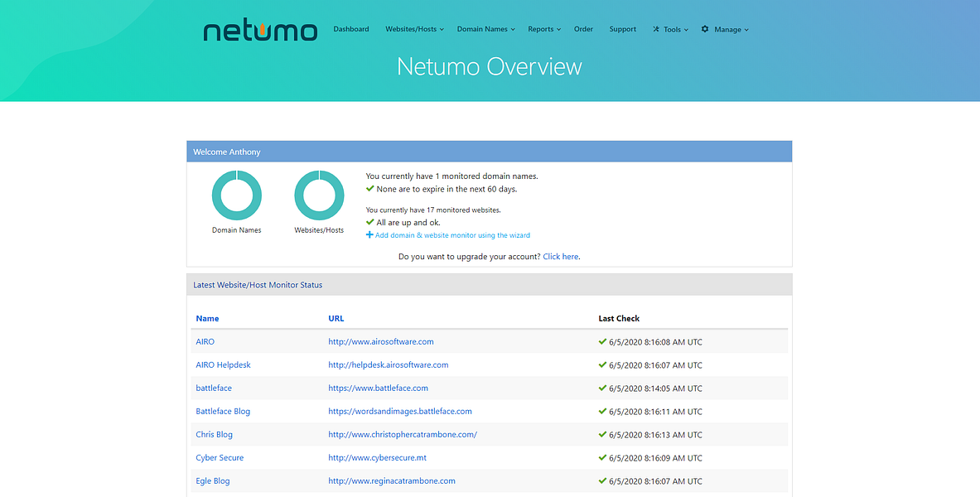Click the green check next to 'None are to expire'

370,188
